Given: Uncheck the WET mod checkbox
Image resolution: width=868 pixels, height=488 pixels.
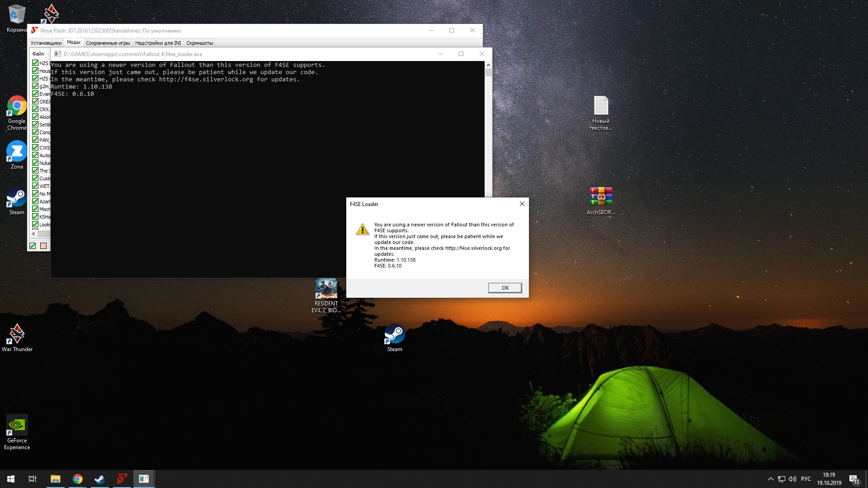Looking at the screenshot, I should coord(35,186).
